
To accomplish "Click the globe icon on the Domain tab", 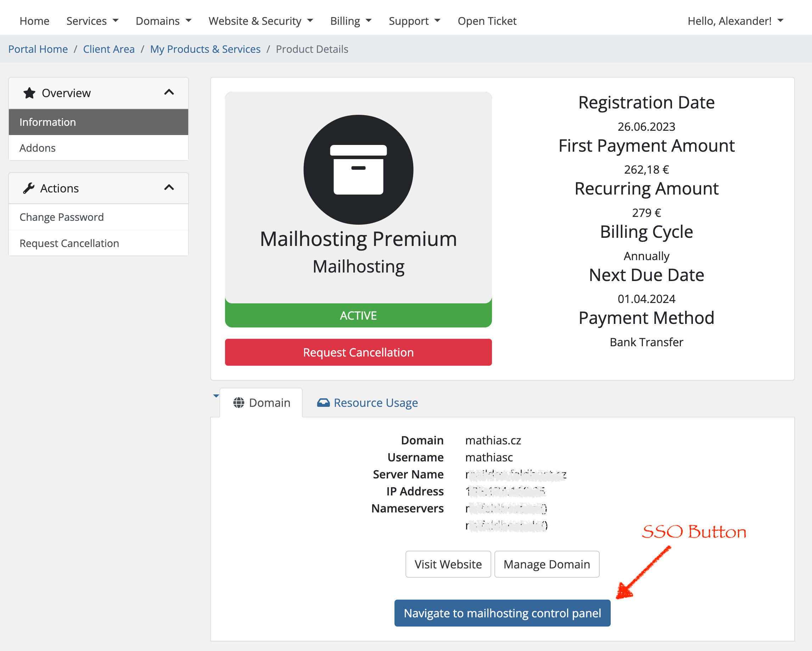I will tap(239, 403).
